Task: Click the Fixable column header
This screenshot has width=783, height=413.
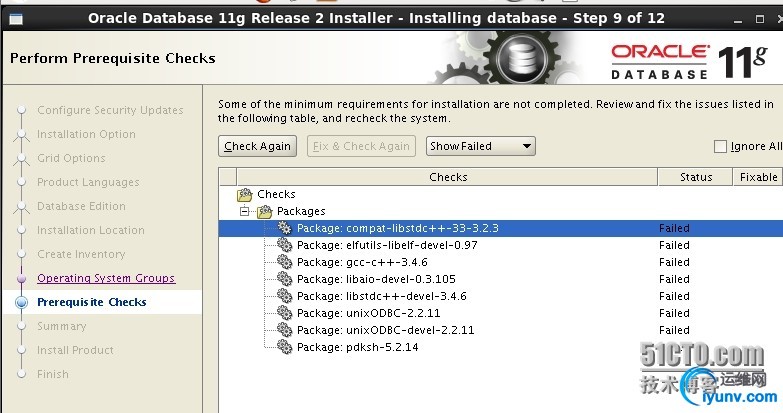Action: point(758,177)
